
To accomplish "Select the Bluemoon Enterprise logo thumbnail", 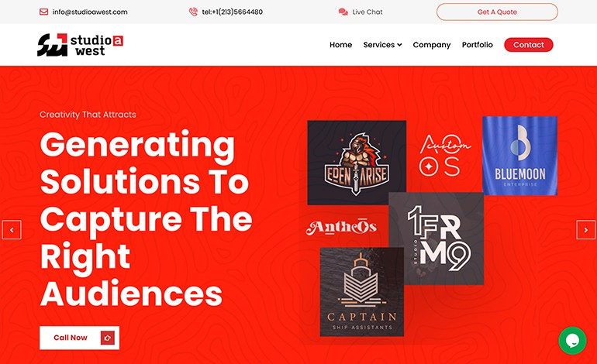I will [x=519, y=156].
